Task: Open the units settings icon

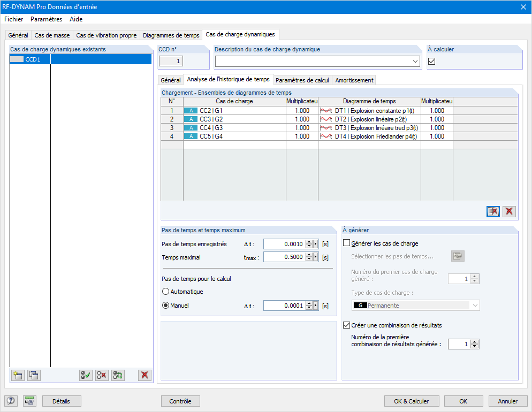Action: (29, 401)
